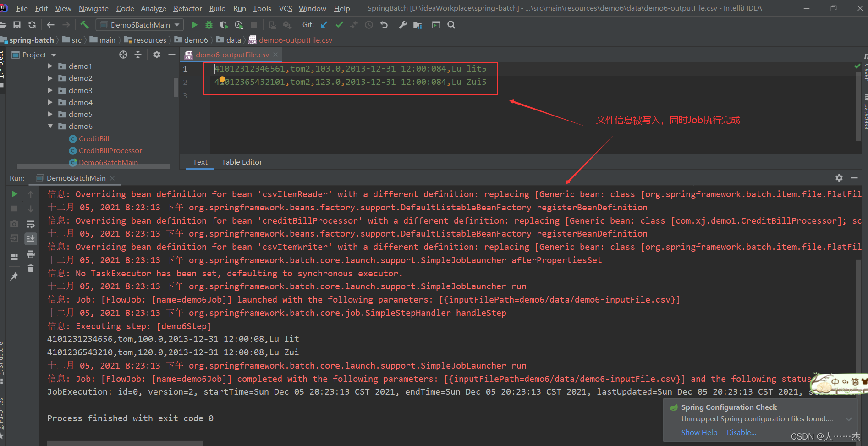The width and height of the screenshot is (868, 446).
Task: Click the Git update project arrow
Action: coord(324,25)
